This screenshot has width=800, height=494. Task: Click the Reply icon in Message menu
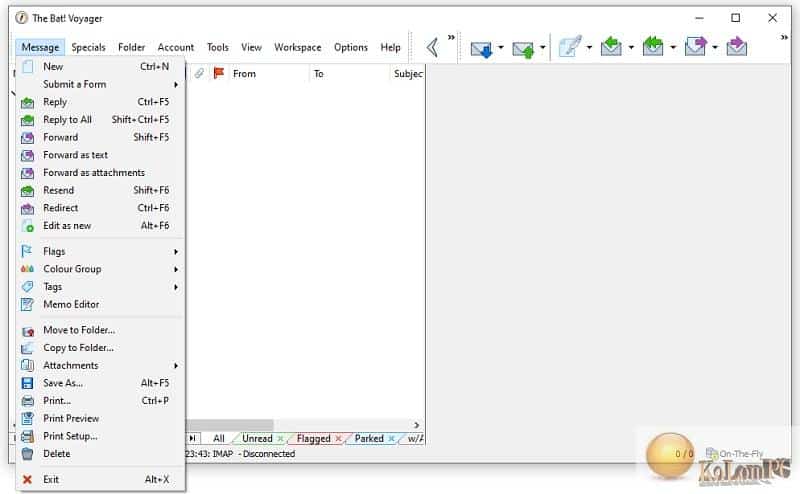pyautogui.click(x=28, y=103)
